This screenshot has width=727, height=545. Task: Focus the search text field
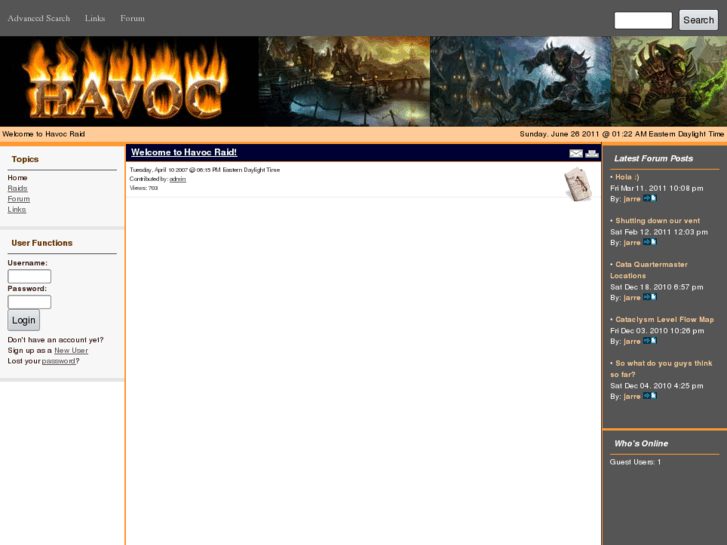(x=643, y=20)
